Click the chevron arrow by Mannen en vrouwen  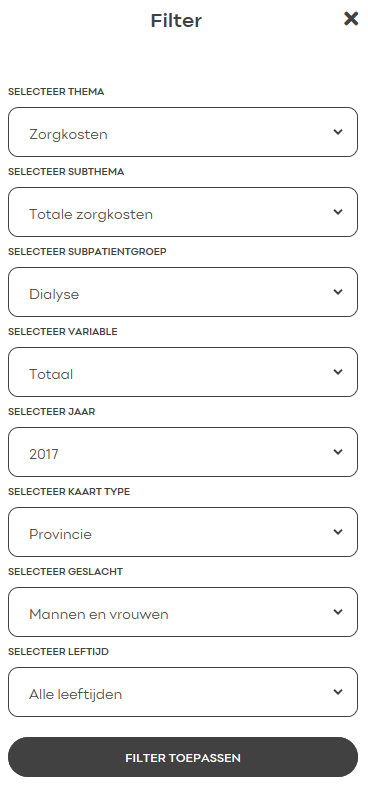[338, 612]
